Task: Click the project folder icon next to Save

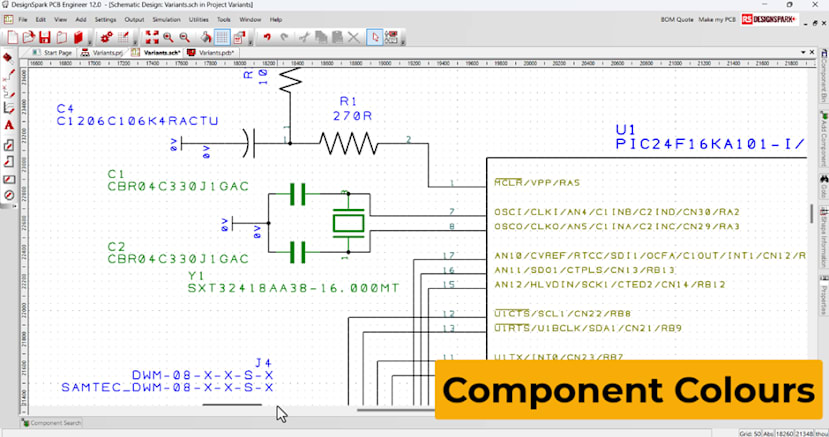Action: pyautogui.click(x=62, y=37)
